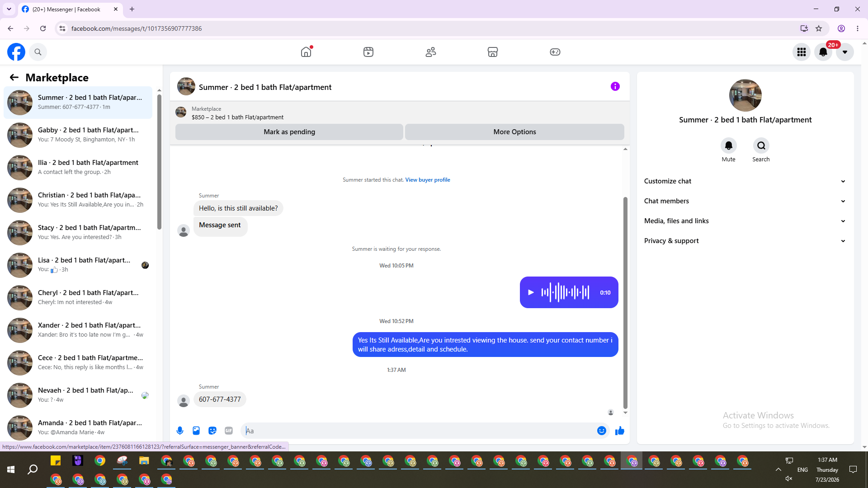Open conversation information icon
Image resolution: width=868 pixels, height=488 pixels.
pyautogui.click(x=615, y=86)
